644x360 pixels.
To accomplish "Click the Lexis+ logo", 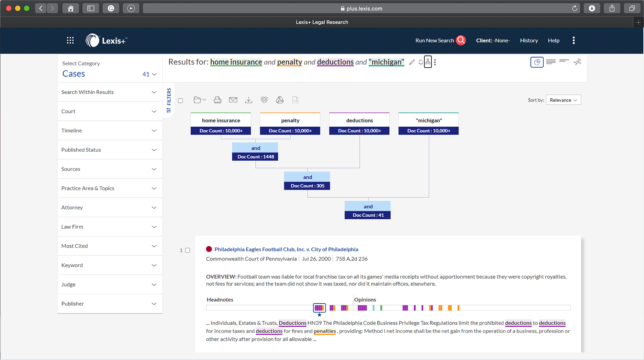I will click(x=106, y=40).
